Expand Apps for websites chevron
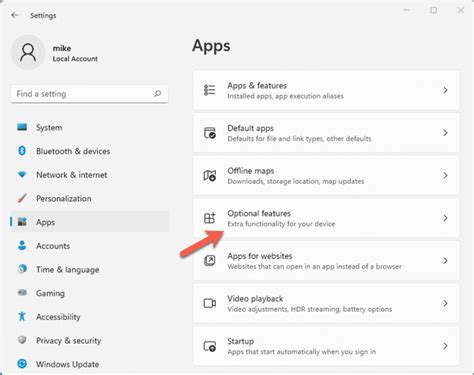Image resolution: width=474 pixels, height=375 pixels. tap(445, 261)
